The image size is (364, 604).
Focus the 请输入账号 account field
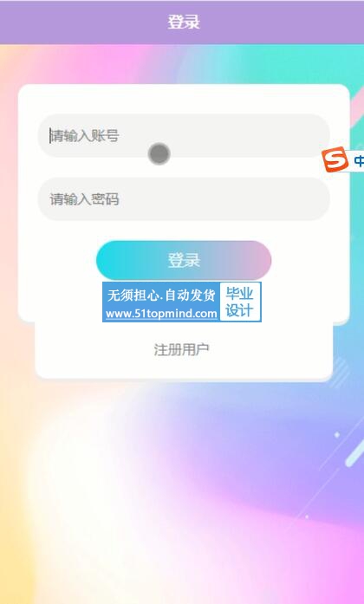click(184, 135)
